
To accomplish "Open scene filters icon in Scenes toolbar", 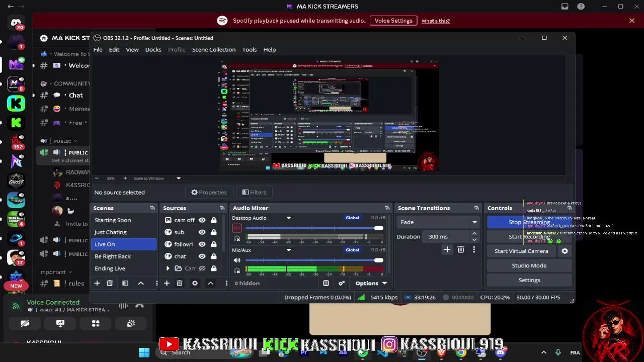I will [x=125, y=283].
